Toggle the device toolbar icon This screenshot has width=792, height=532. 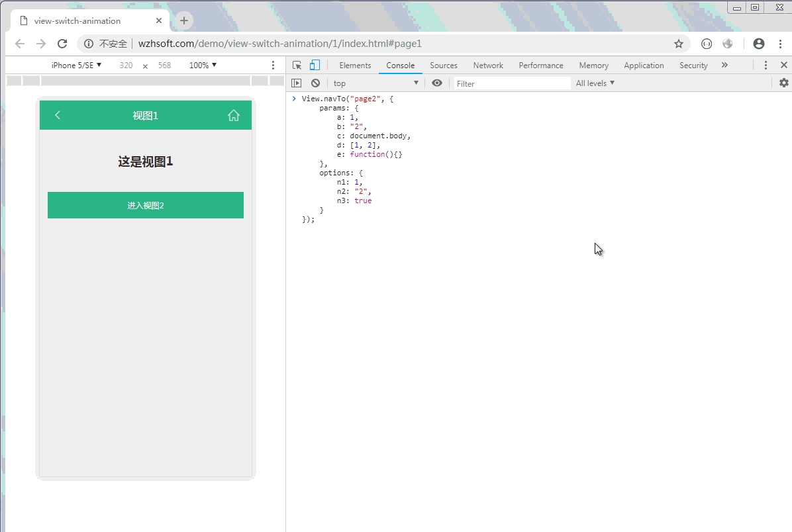[x=315, y=65]
